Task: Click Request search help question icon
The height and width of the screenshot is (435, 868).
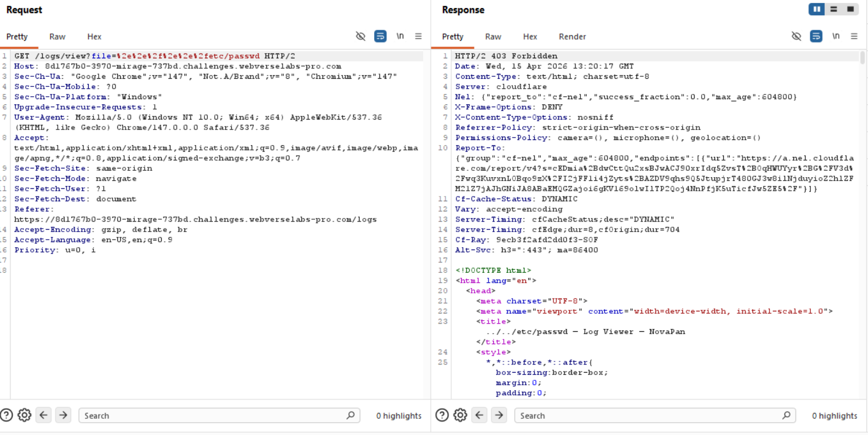Action: (6, 415)
